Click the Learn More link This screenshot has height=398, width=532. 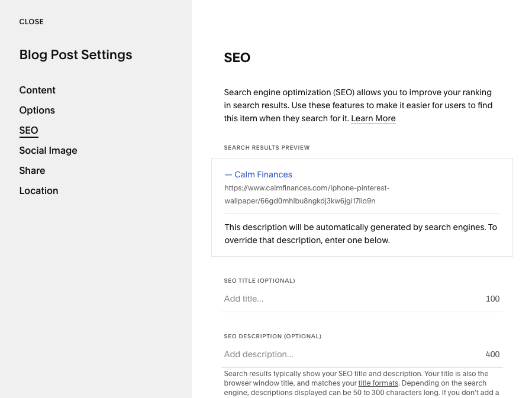pos(373,119)
